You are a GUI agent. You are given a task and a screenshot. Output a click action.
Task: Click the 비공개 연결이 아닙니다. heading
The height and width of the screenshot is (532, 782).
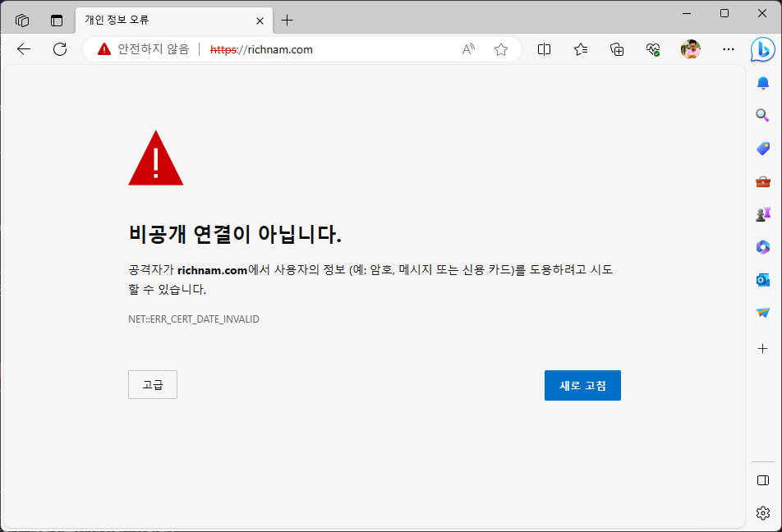(x=235, y=234)
